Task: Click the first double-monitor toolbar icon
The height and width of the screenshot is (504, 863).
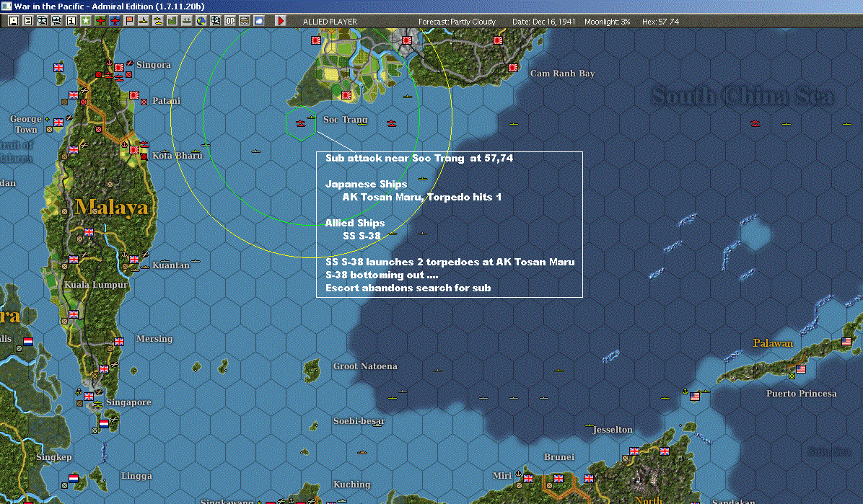Action: pos(43,21)
